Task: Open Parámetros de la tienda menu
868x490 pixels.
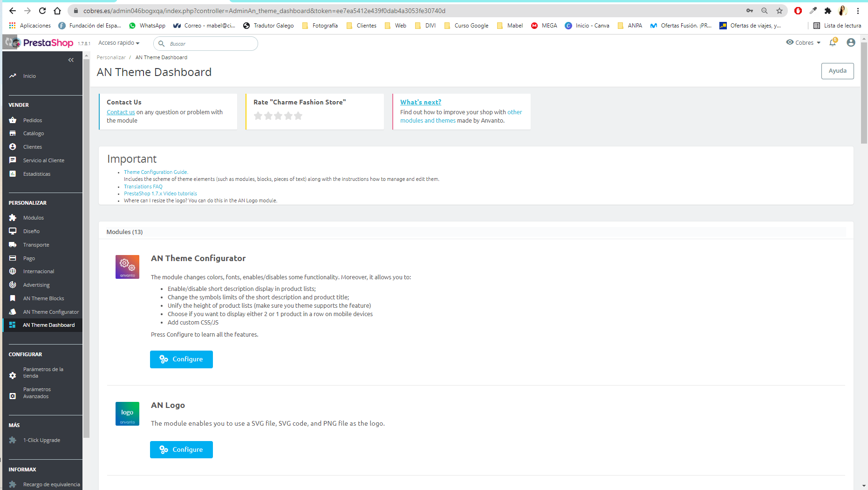Action: pyautogui.click(x=43, y=373)
